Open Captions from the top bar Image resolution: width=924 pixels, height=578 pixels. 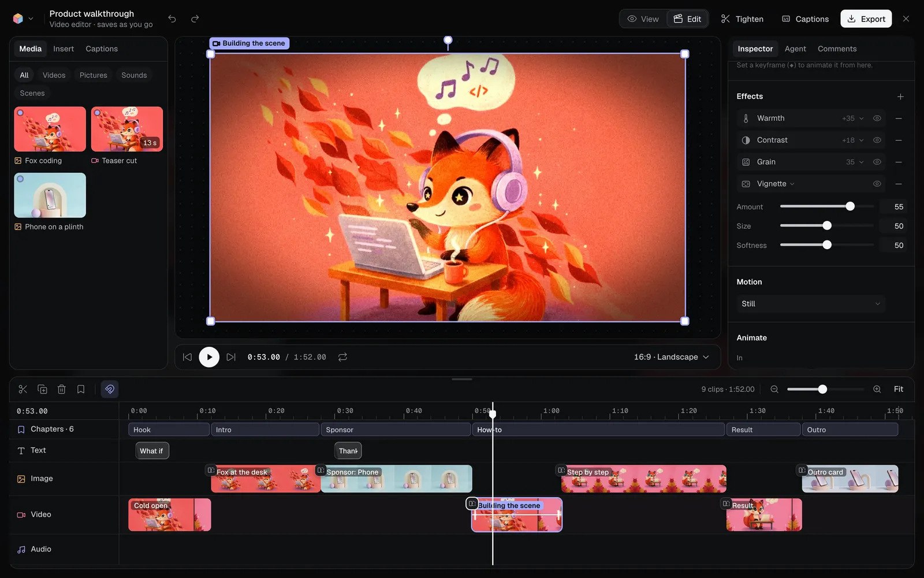pos(805,19)
